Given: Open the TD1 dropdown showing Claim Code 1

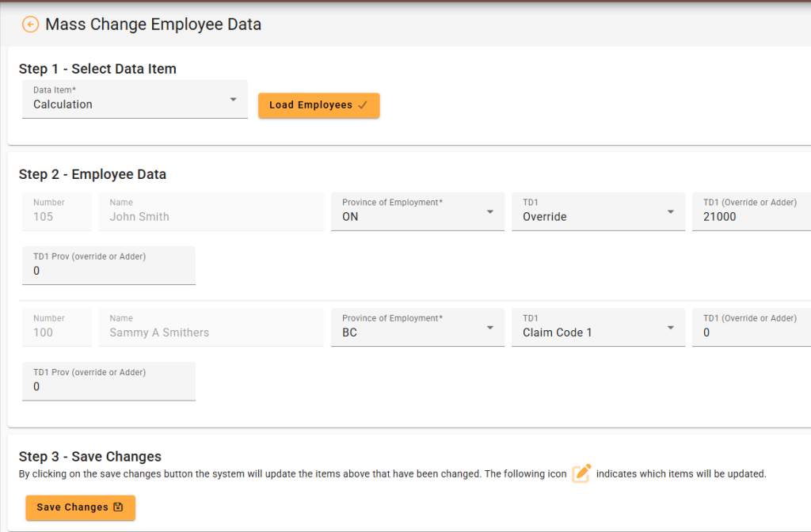Looking at the screenshot, I should coord(598,328).
